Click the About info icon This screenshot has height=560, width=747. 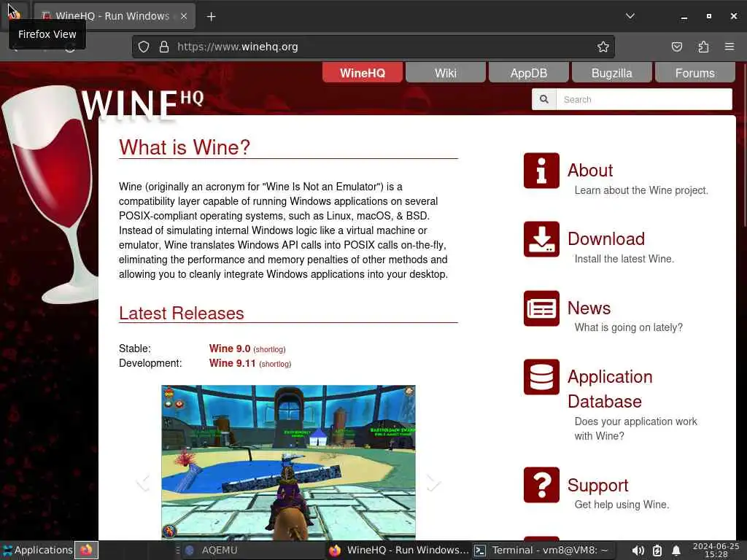(541, 171)
